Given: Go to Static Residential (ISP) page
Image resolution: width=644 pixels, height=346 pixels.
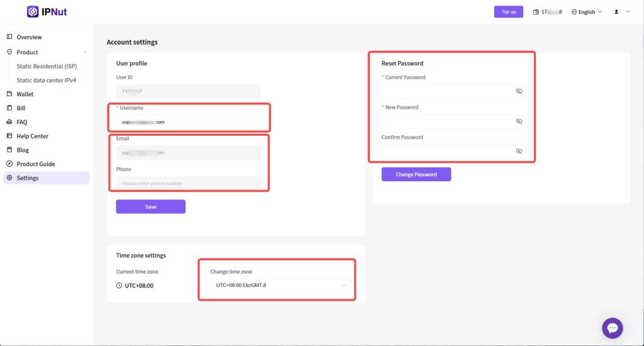Looking at the screenshot, I should pos(47,66).
